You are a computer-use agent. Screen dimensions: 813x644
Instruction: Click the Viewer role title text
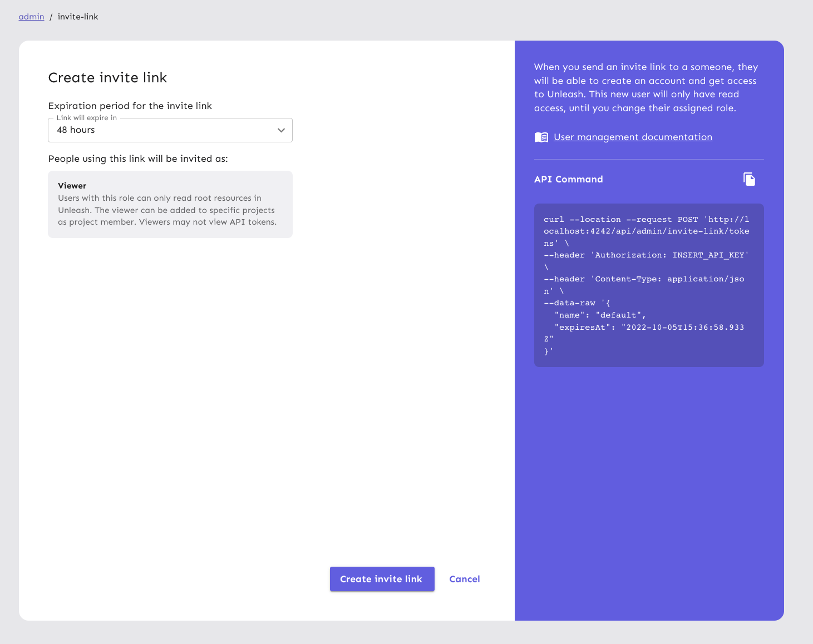(x=72, y=185)
